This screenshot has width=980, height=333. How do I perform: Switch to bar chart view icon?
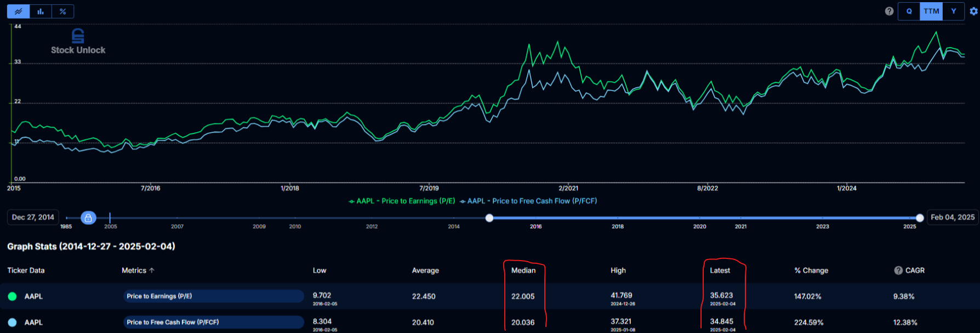[41, 11]
